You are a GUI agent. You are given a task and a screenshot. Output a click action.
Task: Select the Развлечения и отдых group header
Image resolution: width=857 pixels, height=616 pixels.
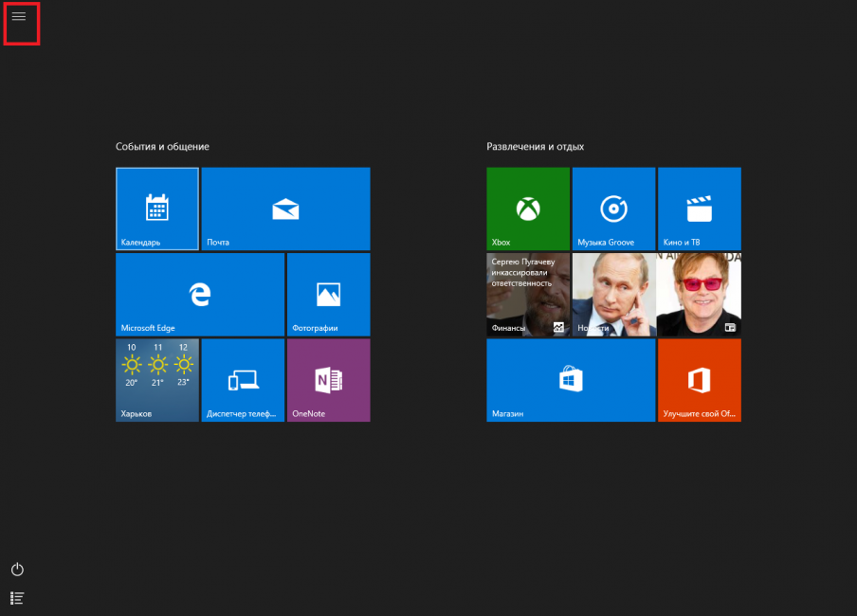(535, 147)
